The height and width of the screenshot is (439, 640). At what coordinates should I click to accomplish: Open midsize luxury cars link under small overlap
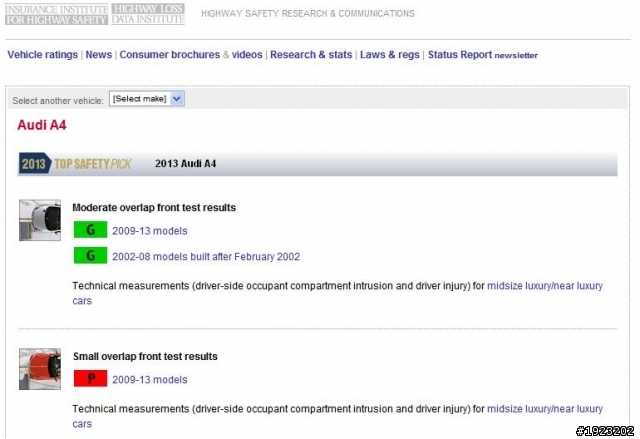545,409
